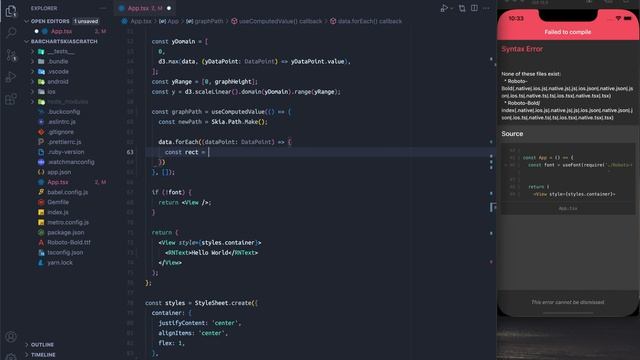Click the unsaved dot on App.tsx tab
The width and height of the screenshot is (640, 360).
click(x=169, y=8)
